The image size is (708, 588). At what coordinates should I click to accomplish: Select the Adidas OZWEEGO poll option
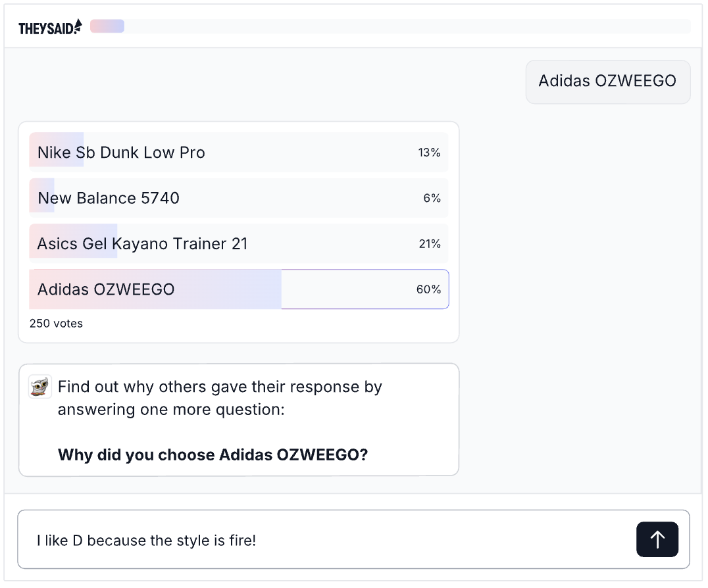(x=106, y=289)
